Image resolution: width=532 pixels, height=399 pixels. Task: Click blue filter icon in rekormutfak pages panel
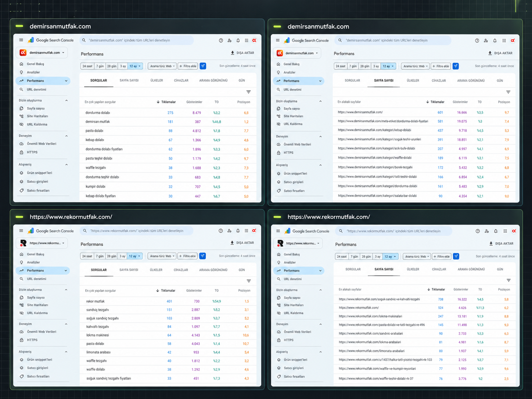pyautogui.click(x=456, y=256)
